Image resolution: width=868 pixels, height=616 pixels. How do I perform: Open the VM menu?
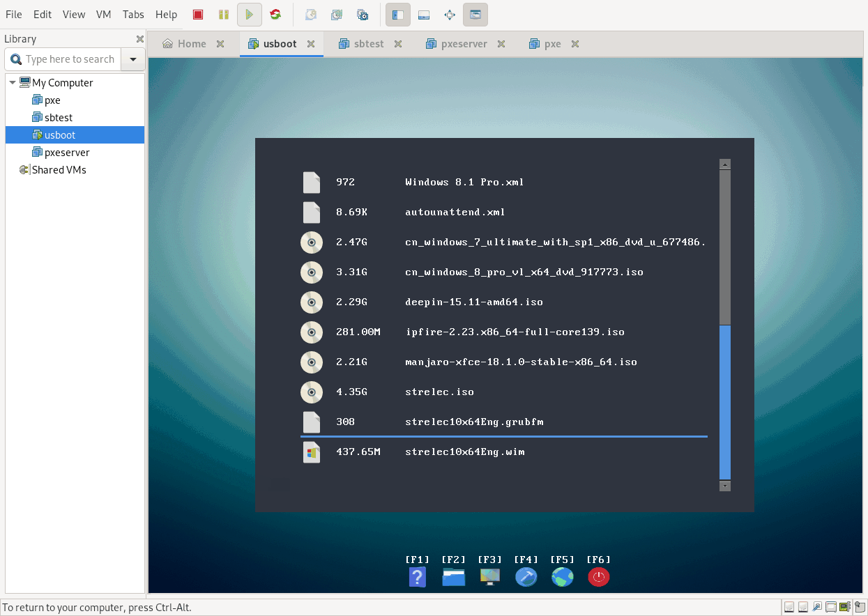click(102, 14)
